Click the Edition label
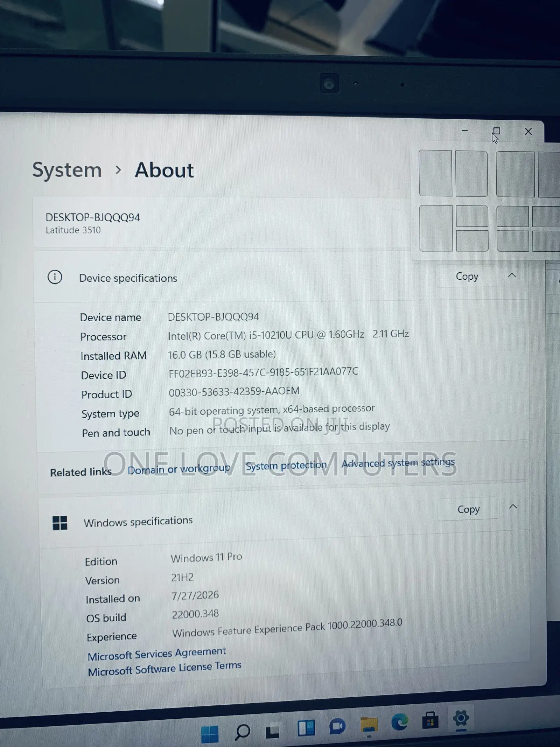 click(x=101, y=561)
